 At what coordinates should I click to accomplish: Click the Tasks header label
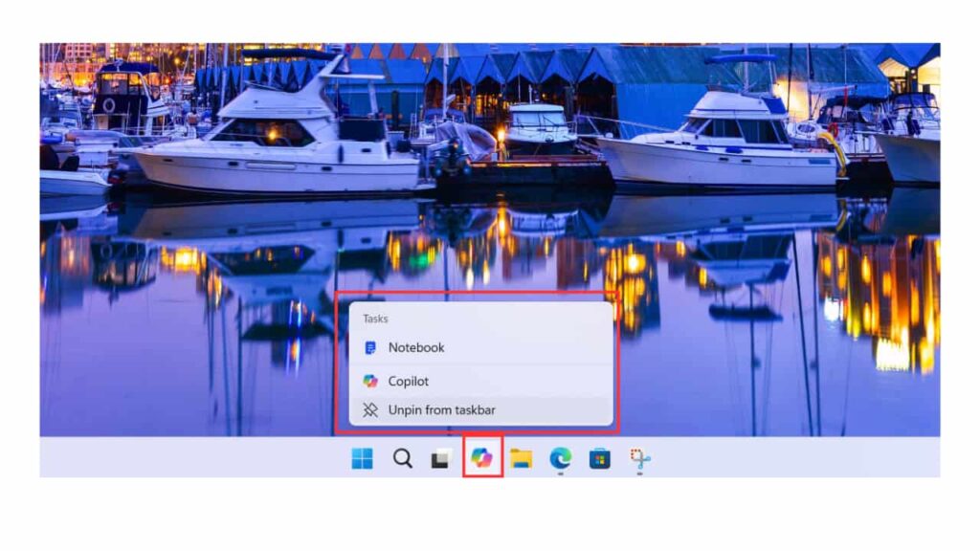(375, 319)
